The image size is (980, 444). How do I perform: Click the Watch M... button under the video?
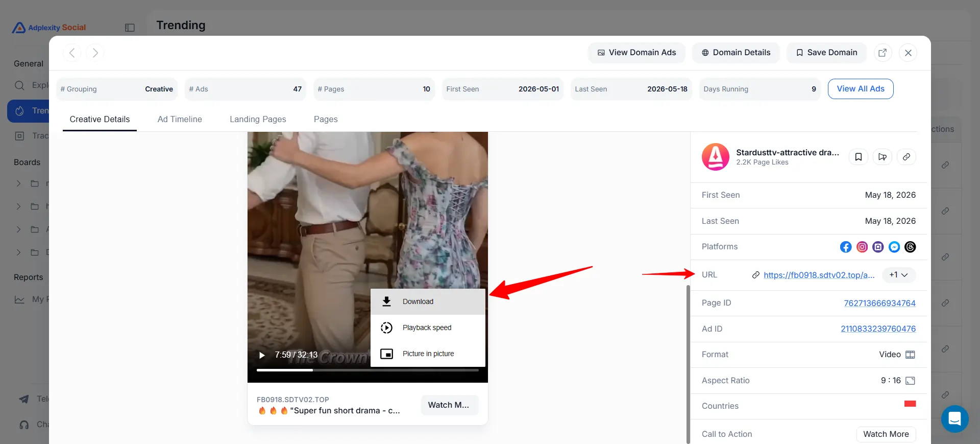tap(449, 405)
